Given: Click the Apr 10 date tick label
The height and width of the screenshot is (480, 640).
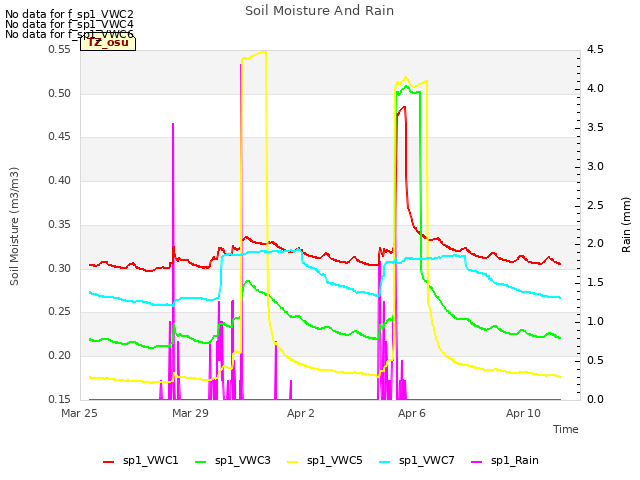Looking at the screenshot, I should pyautogui.click(x=523, y=413).
